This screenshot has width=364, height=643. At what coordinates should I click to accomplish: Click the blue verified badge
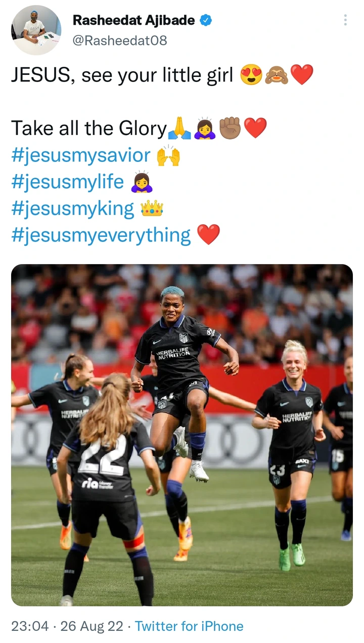coord(206,20)
